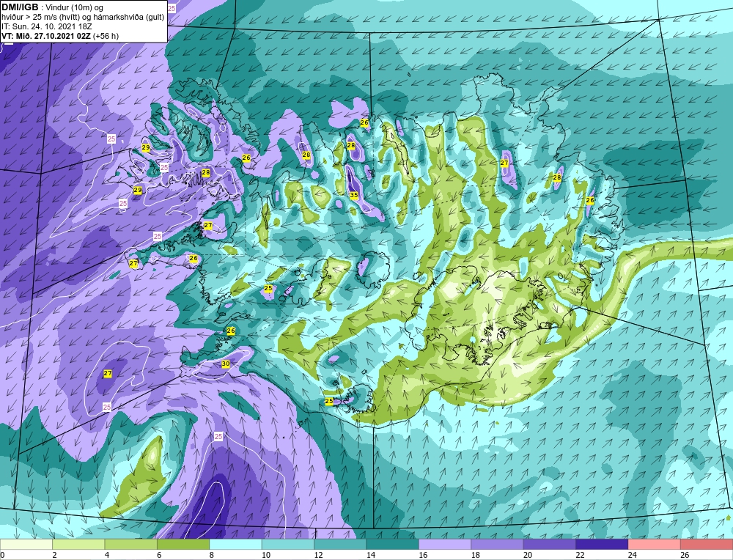Click the color scale tick label 6
This screenshot has width=733, height=560.
[159, 555]
